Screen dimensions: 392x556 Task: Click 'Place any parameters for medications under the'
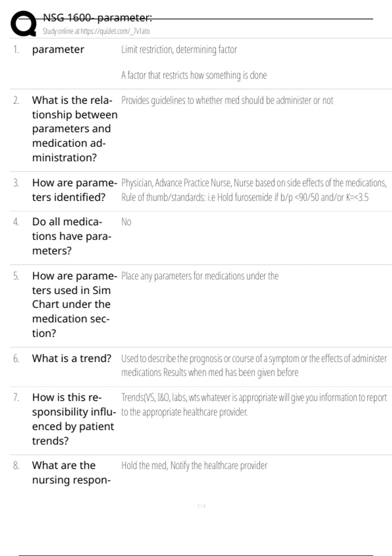pos(200,276)
